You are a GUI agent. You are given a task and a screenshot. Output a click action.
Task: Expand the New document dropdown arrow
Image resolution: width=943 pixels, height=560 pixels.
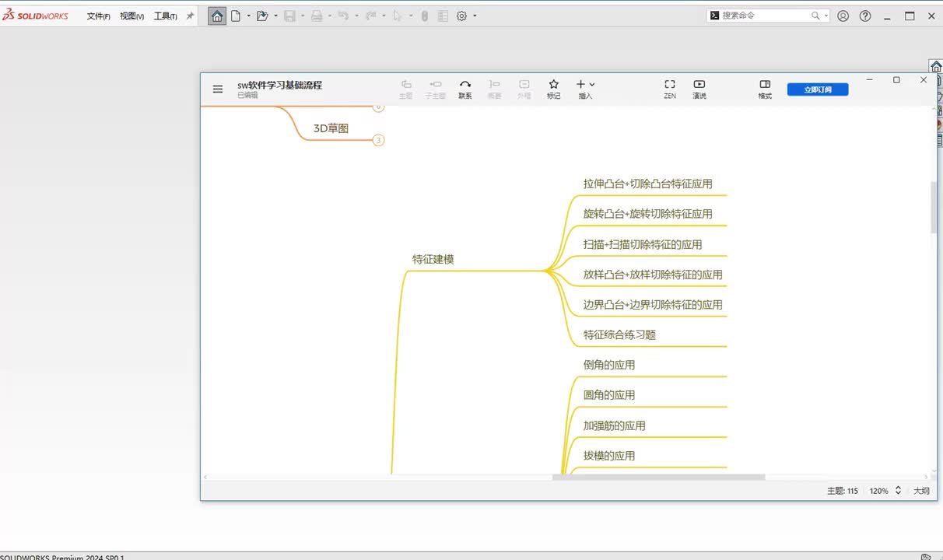click(x=249, y=16)
